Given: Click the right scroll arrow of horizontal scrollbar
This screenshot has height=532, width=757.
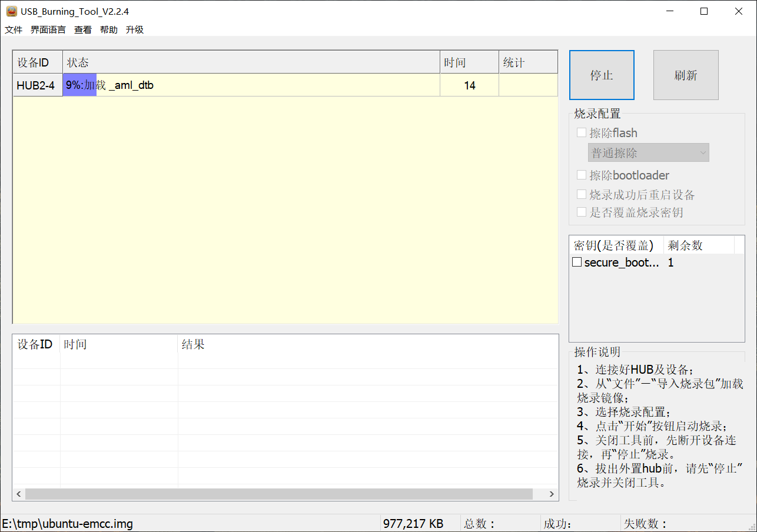Looking at the screenshot, I should point(552,494).
